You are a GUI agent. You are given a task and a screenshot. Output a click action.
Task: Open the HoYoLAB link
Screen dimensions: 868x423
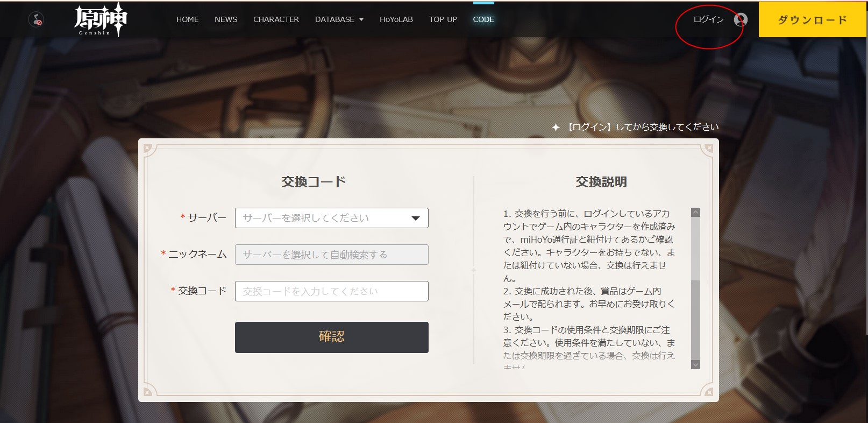point(396,19)
